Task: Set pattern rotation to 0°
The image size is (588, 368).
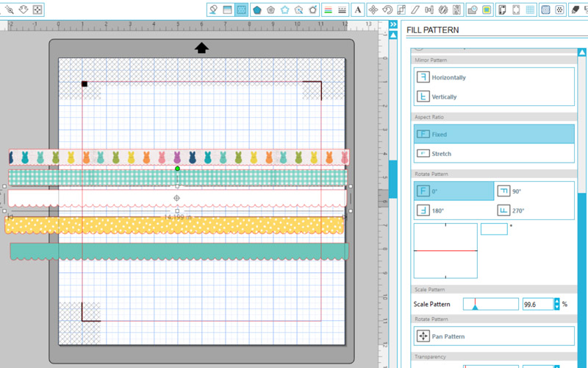Action: click(x=453, y=191)
